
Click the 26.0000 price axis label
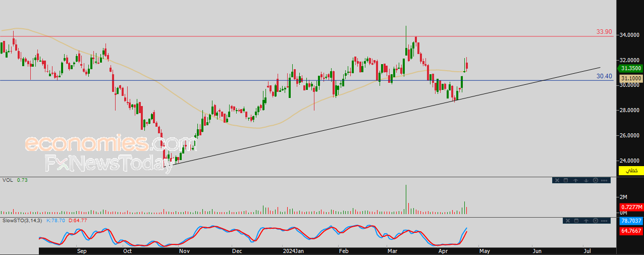tap(630, 135)
